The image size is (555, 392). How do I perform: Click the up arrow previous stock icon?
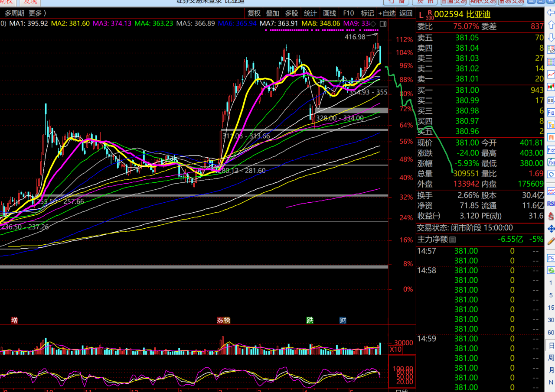551,24
